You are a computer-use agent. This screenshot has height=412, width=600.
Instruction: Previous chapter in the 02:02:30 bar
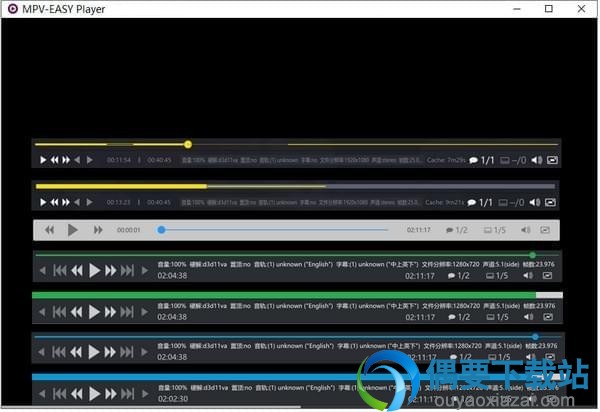point(59,394)
